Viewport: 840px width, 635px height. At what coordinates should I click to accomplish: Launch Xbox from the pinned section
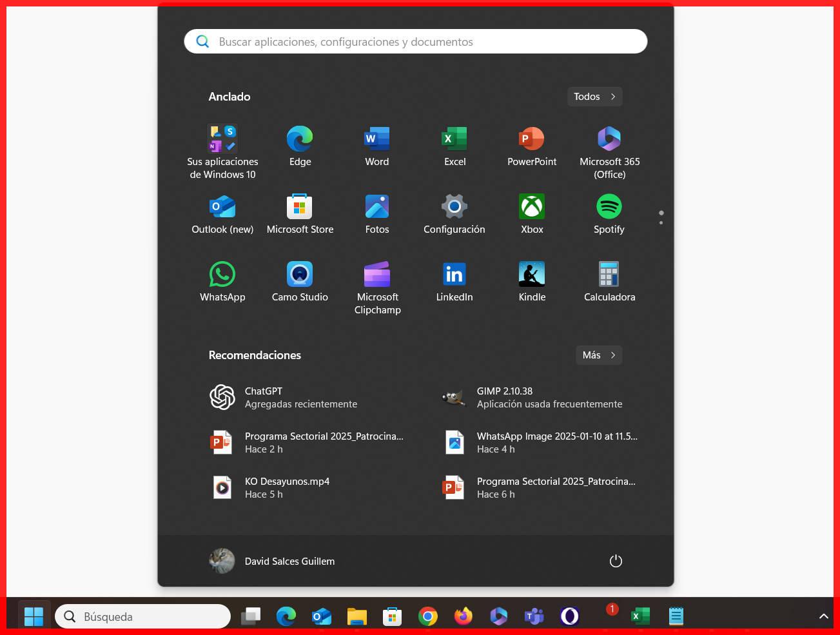tap(532, 206)
